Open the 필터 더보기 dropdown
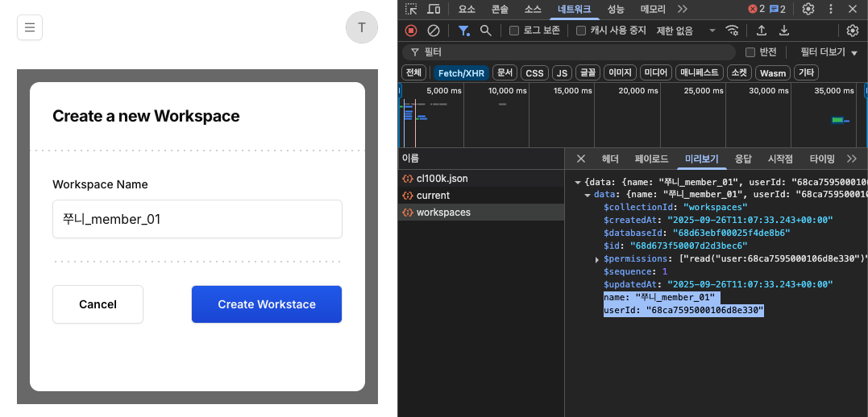This screenshot has height=417, width=868. [829, 52]
